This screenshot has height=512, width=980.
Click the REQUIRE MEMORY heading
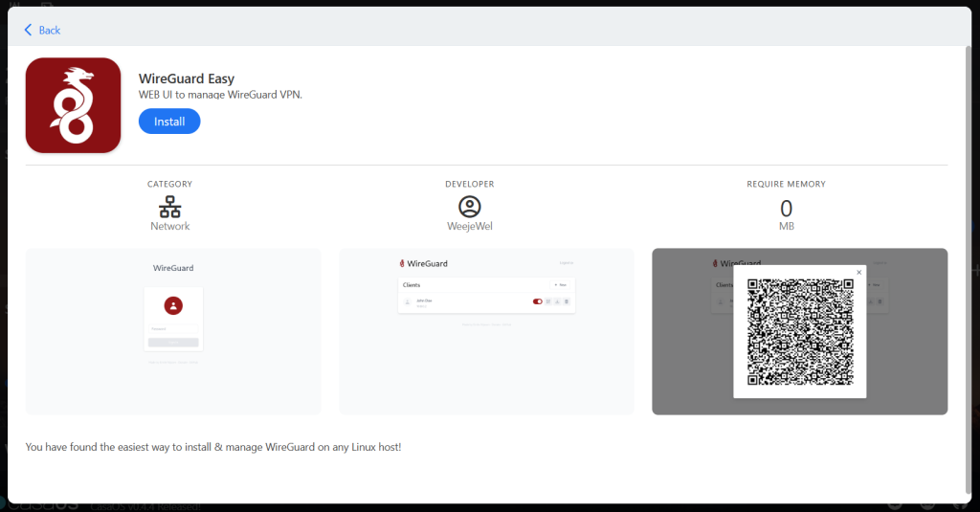787,184
